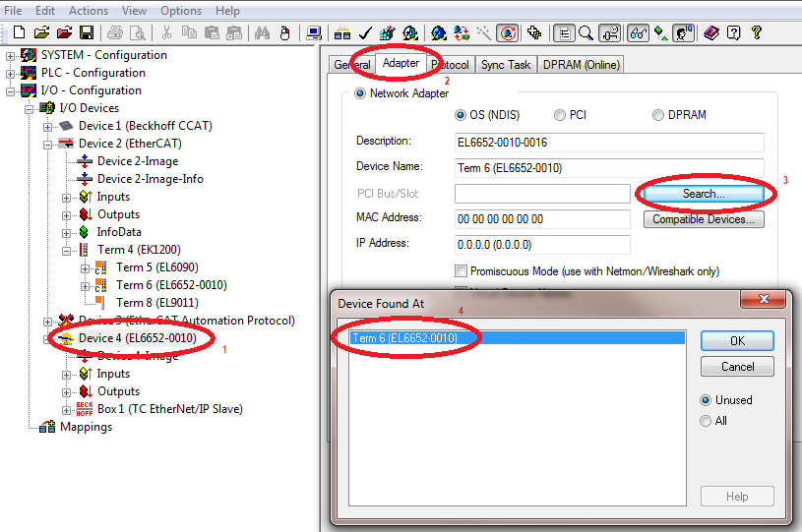This screenshot has height=532, width=802.
Task: Expand the SYSTEM - Configuration node
Action: tap(10, 56)
